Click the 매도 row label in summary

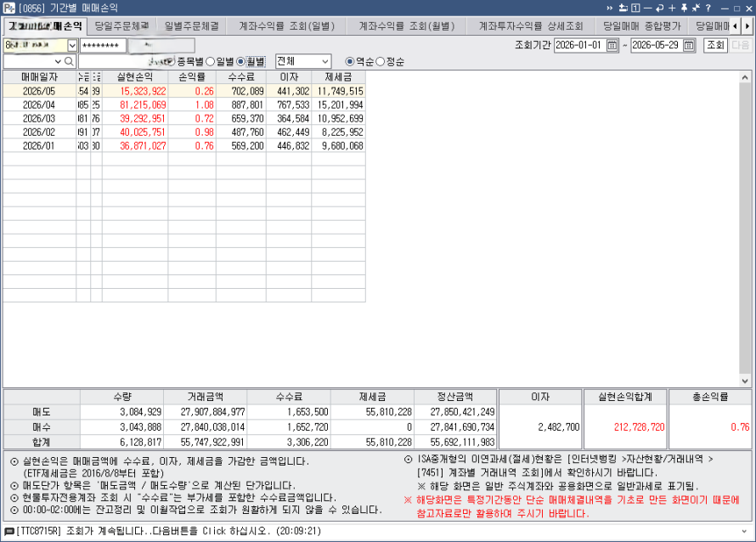point(42,412)
